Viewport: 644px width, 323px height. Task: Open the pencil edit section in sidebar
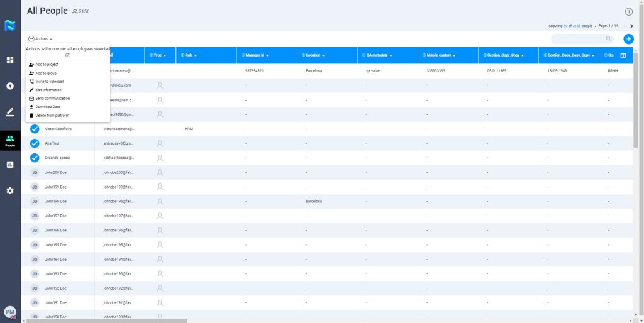tap(10, 112)
